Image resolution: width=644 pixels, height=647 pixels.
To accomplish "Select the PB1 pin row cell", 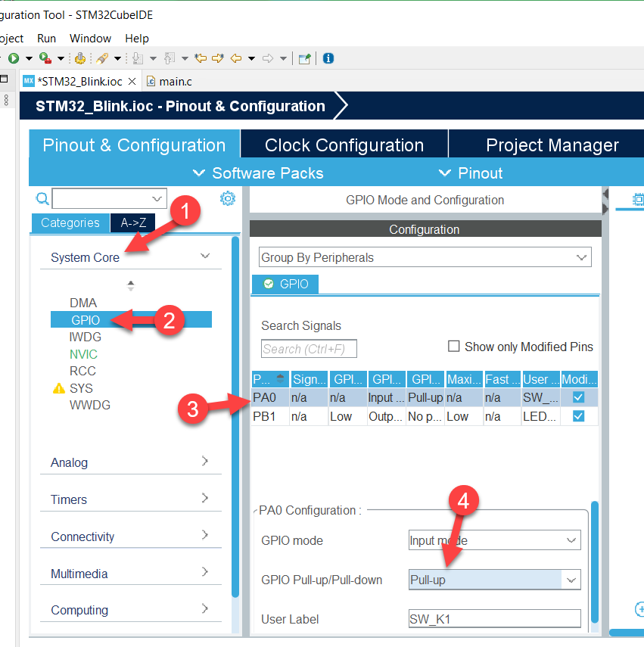I will [270, 416].
